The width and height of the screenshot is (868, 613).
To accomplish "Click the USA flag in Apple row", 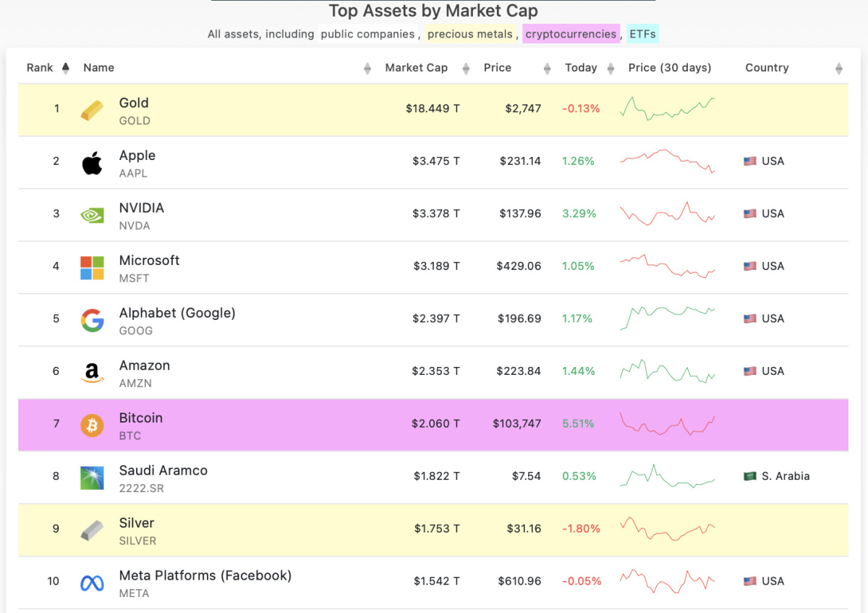I will (750, 161).
